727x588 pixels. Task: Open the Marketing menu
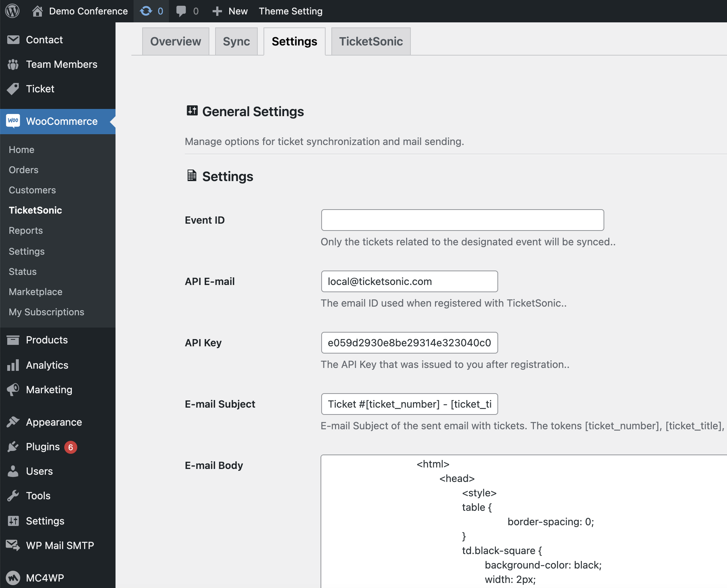click(49, 390)
